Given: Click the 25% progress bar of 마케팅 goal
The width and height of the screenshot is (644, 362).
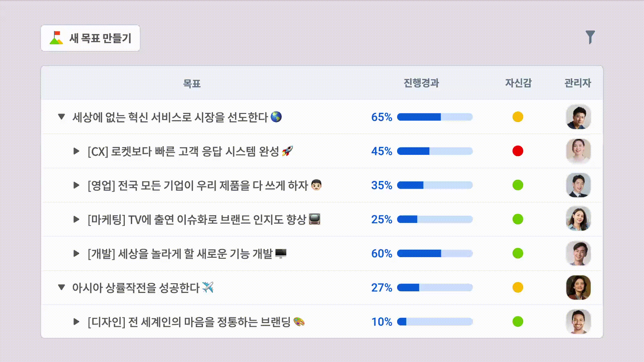Looking at the screenshot, I should [x=435, y=219].
